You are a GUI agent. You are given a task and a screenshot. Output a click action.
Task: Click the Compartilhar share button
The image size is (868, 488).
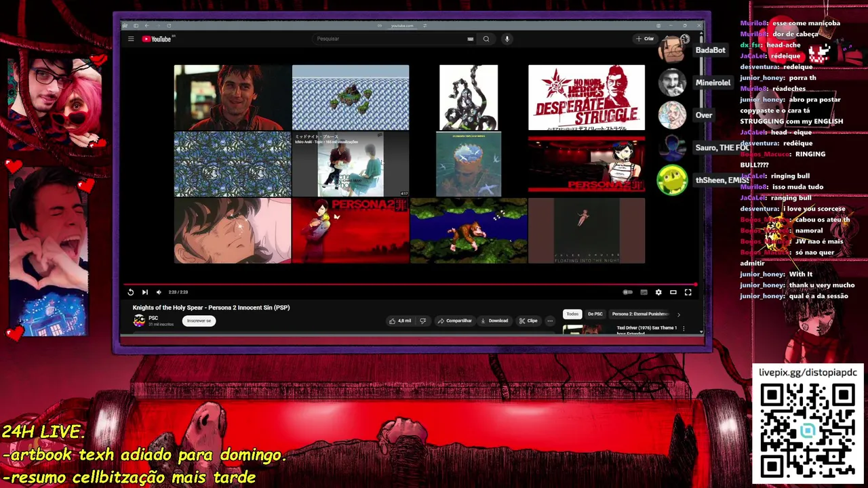click(x=454, y=321)
